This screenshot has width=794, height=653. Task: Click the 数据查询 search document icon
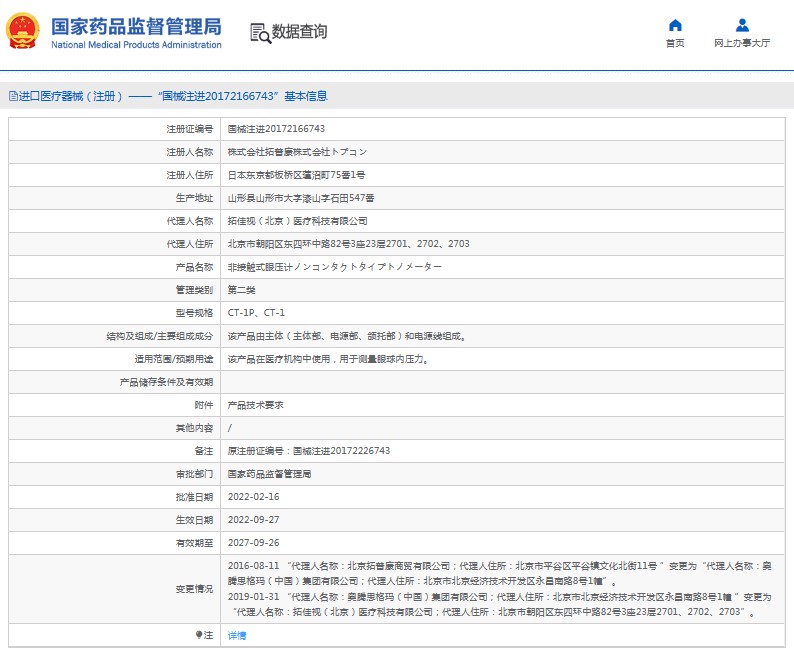(261, 33)
